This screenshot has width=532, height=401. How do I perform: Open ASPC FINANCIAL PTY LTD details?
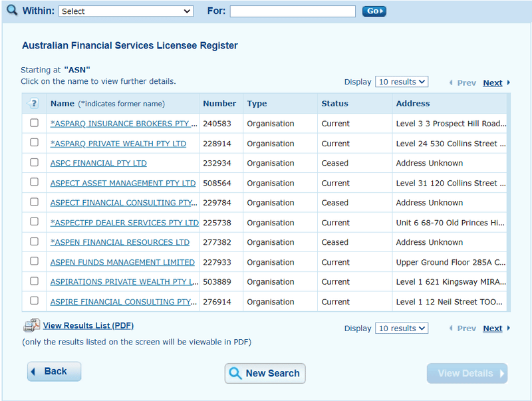coord(98,163)
